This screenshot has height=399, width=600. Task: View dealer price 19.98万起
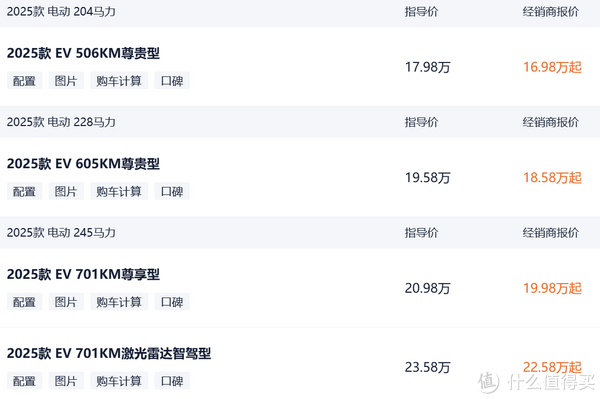click(552, 288)
